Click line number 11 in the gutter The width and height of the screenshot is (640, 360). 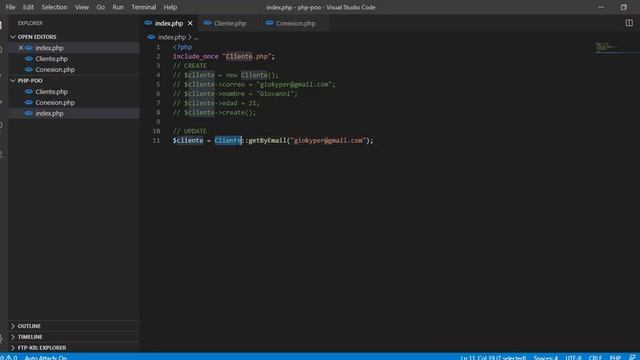pyautogui.click(x=156, y=140)
